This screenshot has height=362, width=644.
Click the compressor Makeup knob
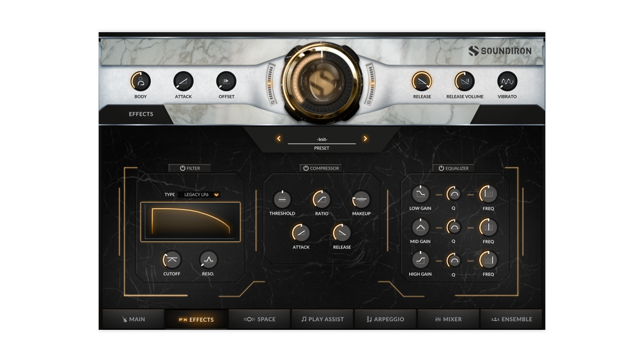[361, 200]
